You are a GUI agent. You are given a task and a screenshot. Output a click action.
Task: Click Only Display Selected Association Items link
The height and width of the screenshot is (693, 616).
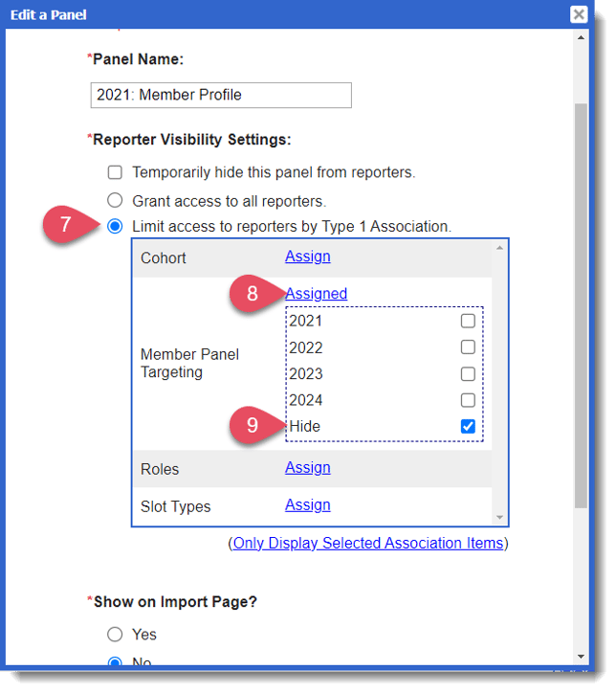click(x=368, y=544)
